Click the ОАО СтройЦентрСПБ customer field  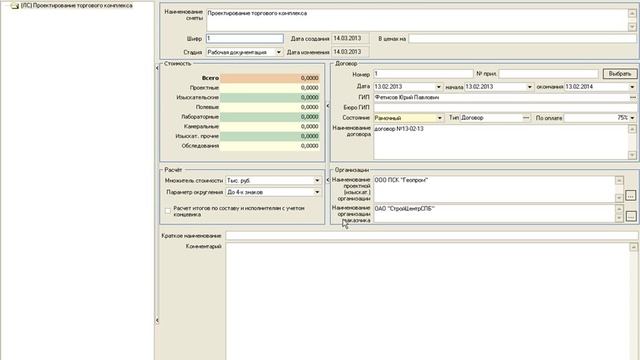point(494,213)
